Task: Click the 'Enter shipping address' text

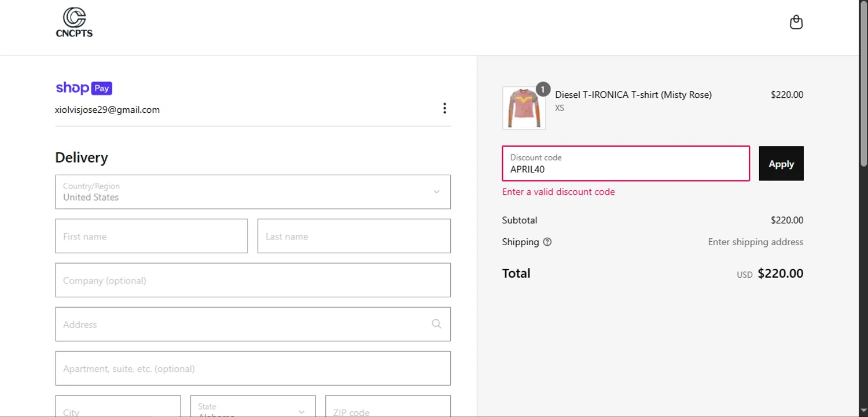Action: 756,242
